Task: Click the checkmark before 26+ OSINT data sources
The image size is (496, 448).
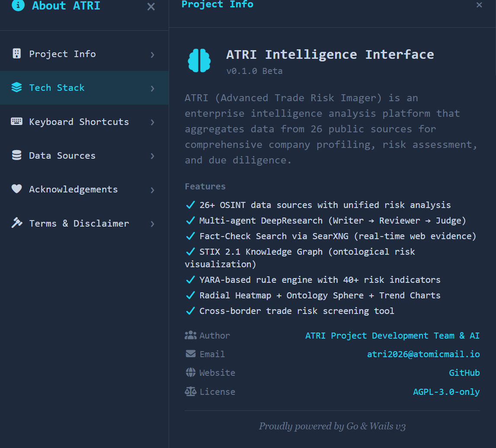Action: tap(190, 205)
